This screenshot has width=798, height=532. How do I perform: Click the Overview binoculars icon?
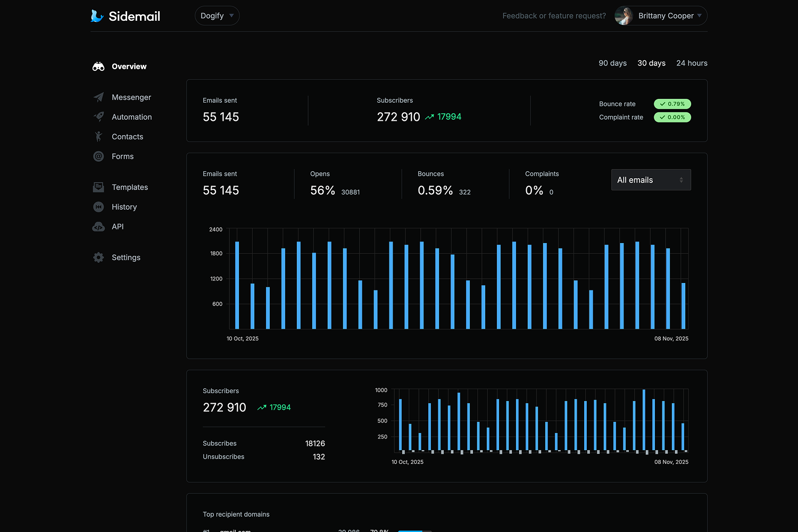(98, 66)
